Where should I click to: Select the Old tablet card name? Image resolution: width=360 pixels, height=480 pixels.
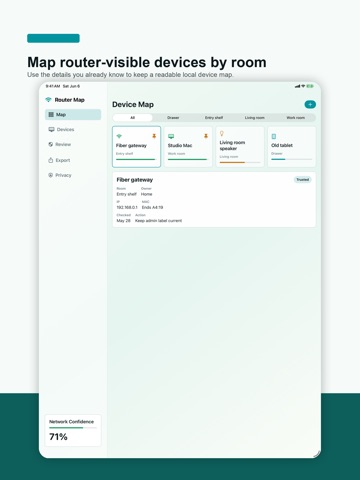pyautogui.click(x=282, y=145)
